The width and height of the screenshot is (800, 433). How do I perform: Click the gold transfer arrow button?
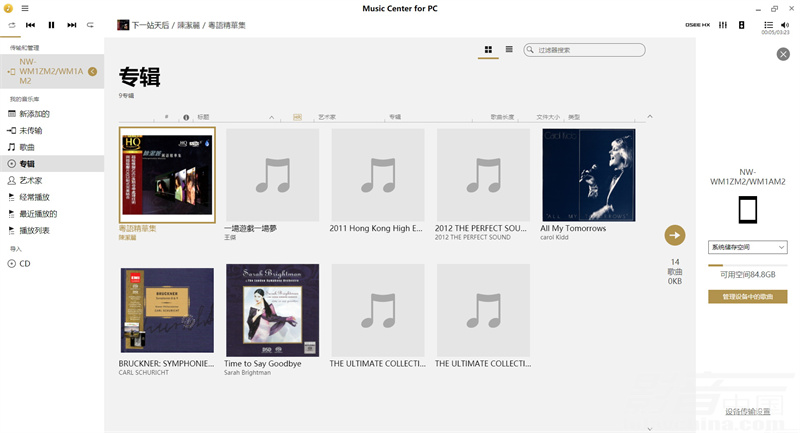[674, 235]
